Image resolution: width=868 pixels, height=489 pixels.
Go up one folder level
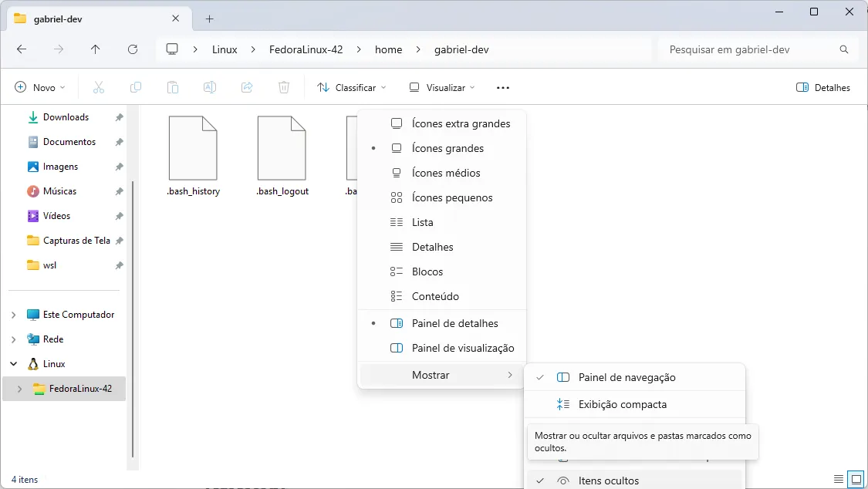coord(95,49)
